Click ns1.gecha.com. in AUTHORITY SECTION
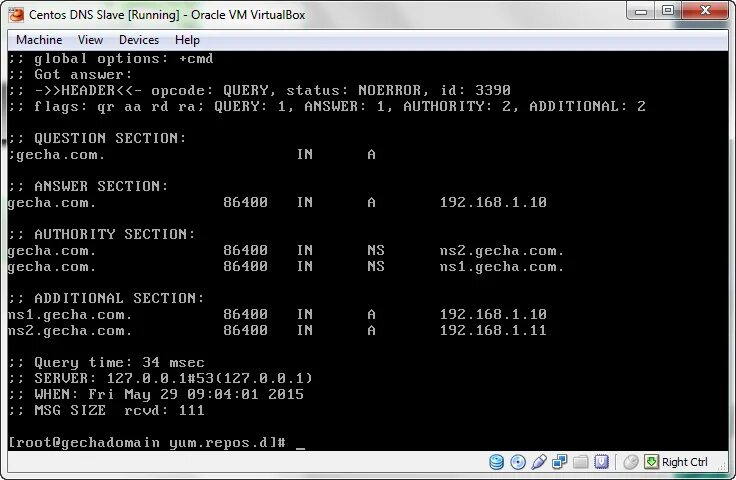This screenshot has width=736, height=480. pyautogui.click(x=502, y=267)
